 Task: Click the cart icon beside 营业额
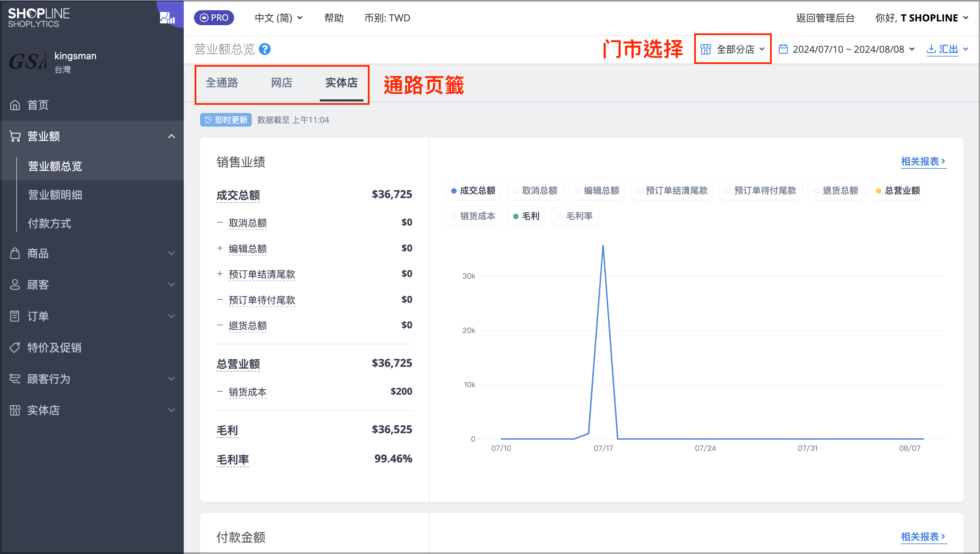pyautogui.click(x=15, y=136)
